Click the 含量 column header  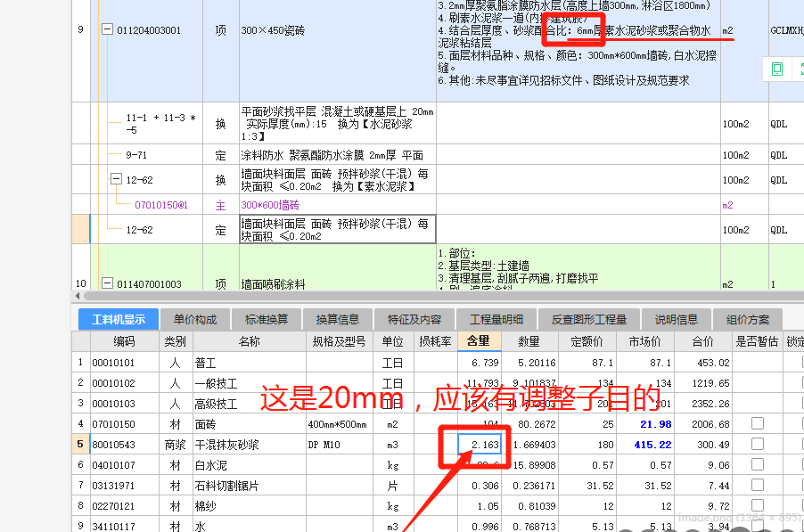click(479, 341)
